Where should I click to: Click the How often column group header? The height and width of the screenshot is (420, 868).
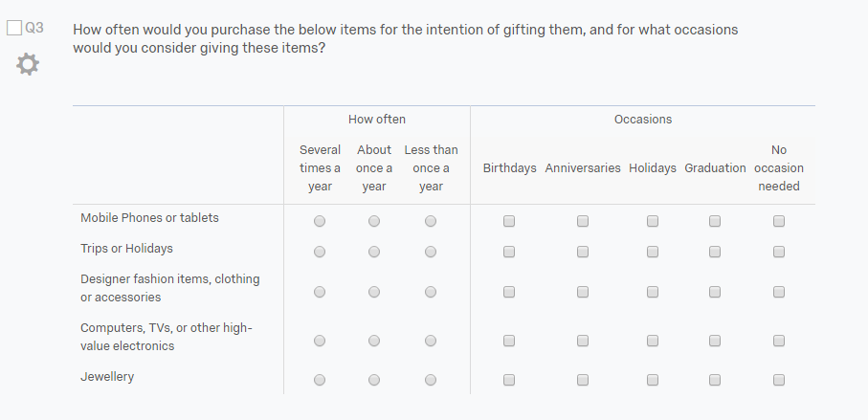[376, 119]
